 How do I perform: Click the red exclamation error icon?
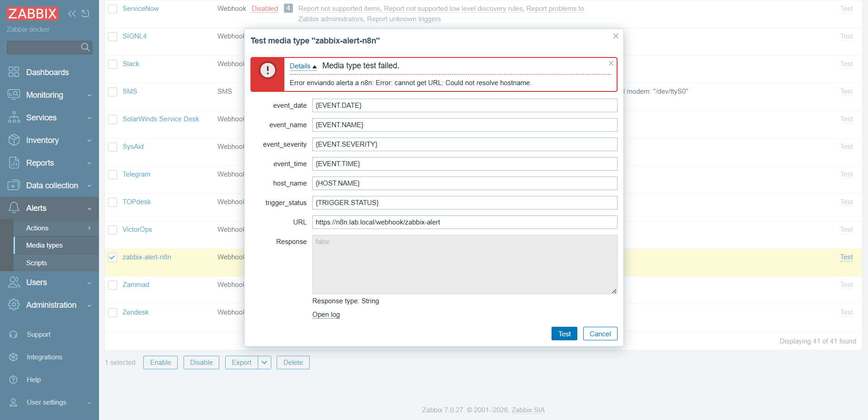pyautogui.click(x=268, y=70)
